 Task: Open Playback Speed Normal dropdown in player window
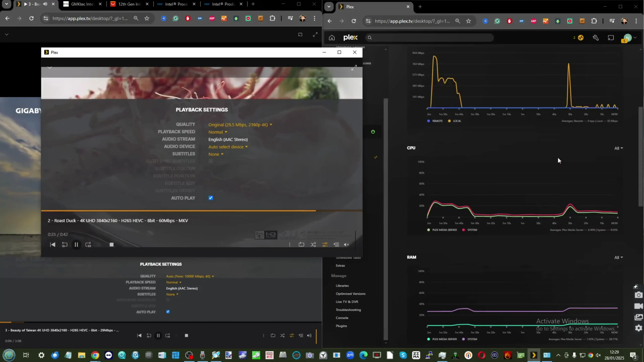(218, 132)
